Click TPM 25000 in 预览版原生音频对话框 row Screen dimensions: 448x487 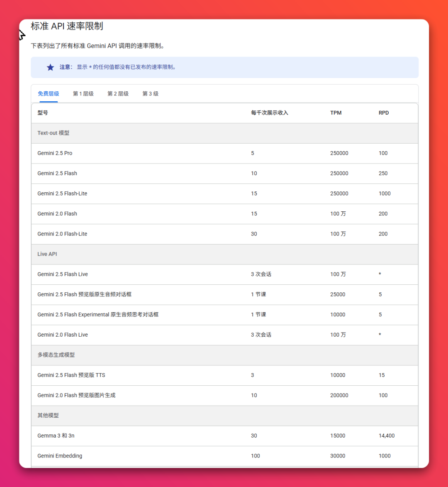[x=338, y=294]
